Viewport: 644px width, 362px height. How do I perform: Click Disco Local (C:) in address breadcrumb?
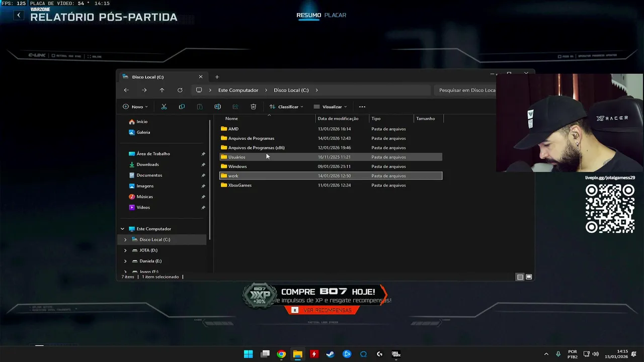coord(291,90)
